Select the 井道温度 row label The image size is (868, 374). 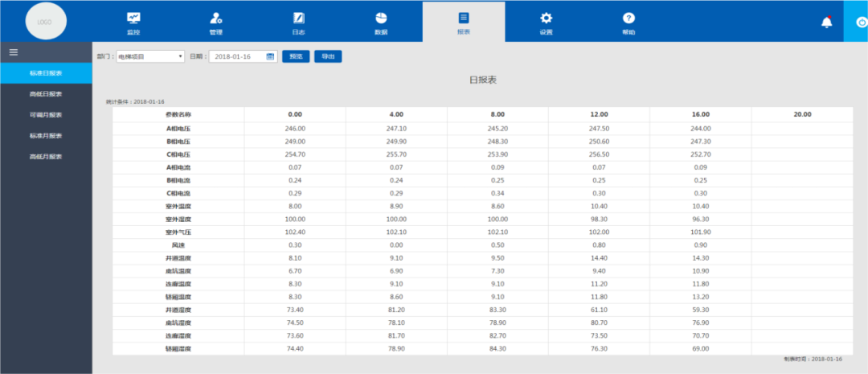(178, 258)
